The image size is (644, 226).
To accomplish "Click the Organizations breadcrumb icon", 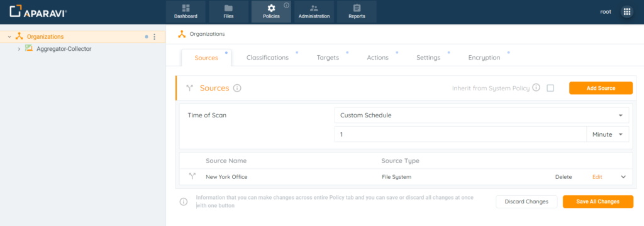I will point(182,34).
